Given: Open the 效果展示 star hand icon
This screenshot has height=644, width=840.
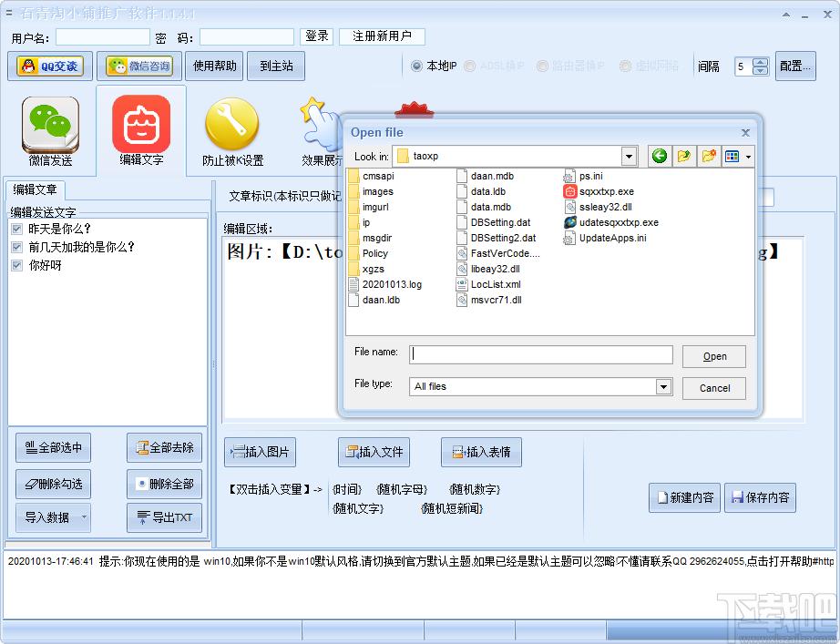Looking at the screenshot, I should click(x=321, y=132).
